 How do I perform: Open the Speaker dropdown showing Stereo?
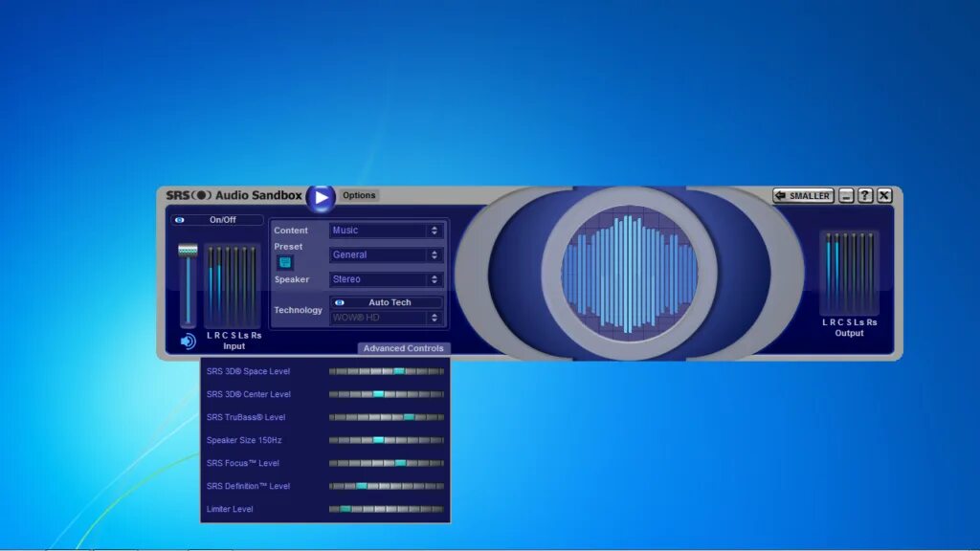pyautogui.click(x=387, y=279)
